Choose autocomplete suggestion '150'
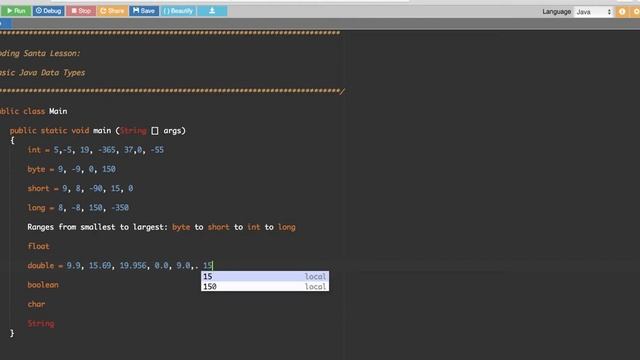This screenshot has width=640, height=360. pyautogui.click(x=265, y=286)
